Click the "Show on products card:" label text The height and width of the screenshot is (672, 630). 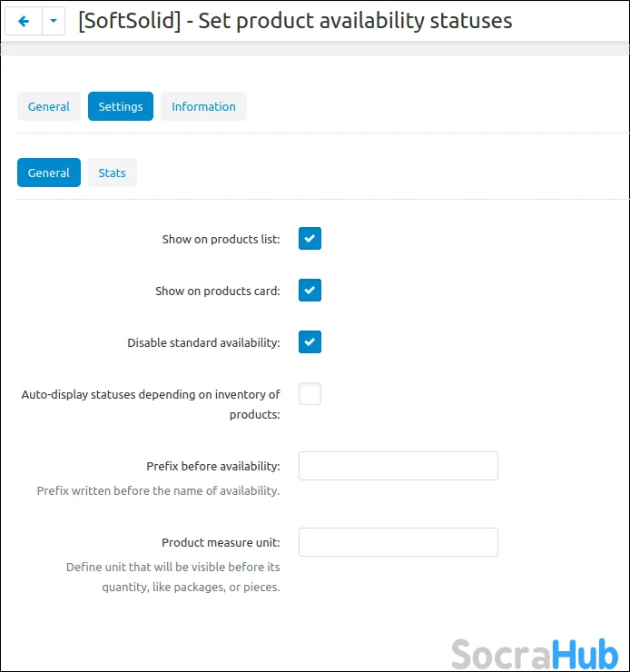coord(217,292)
